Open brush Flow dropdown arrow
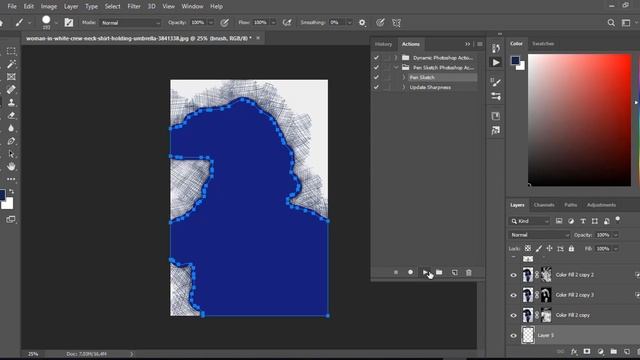Screen dimensions: 640x360 (273, 23)
